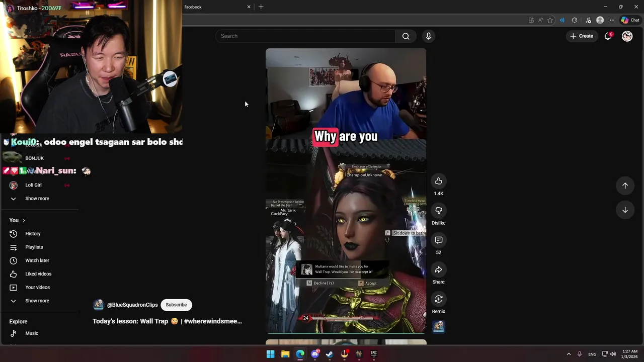The height and width of the screenshot is (362, 644).
Task: Open Edge split screen apps icon
Action: 531,20
